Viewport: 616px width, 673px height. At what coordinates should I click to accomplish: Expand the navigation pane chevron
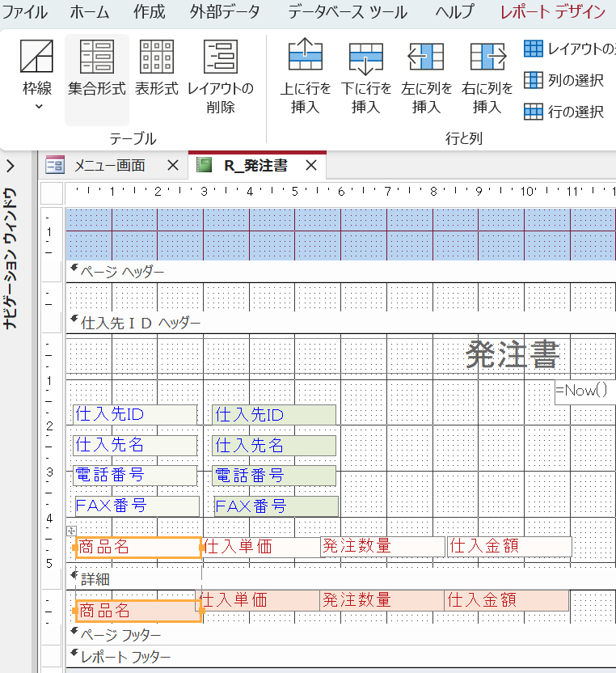(x=11, y=166)
